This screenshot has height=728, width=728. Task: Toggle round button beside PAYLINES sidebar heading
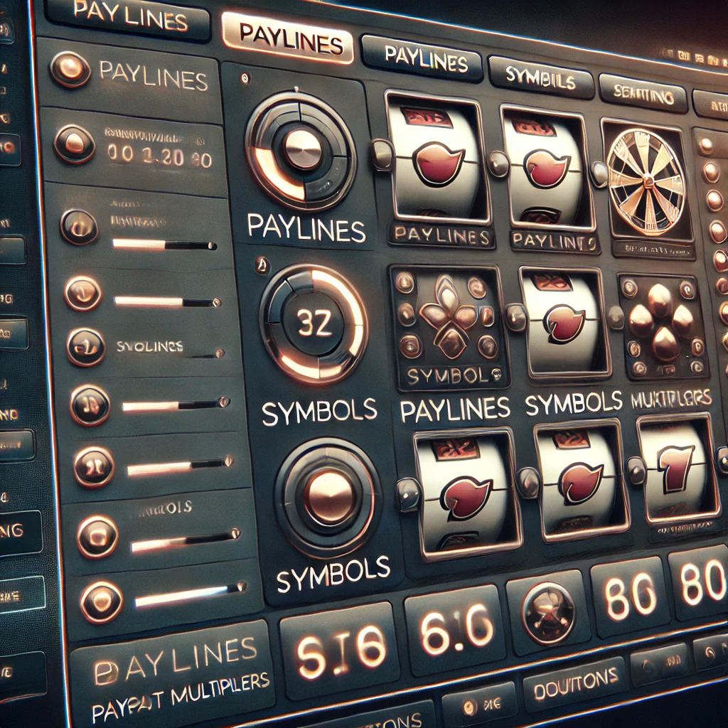click(70, 70)
